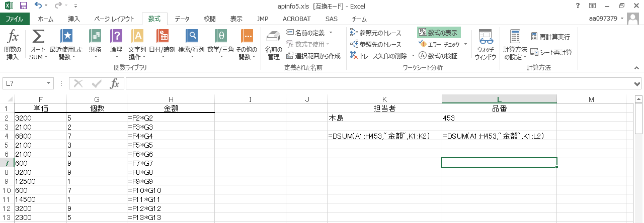Click the Save icon in quick access toolbar
The height and width of the screenshot is (223, 644).
click(23, 6)
